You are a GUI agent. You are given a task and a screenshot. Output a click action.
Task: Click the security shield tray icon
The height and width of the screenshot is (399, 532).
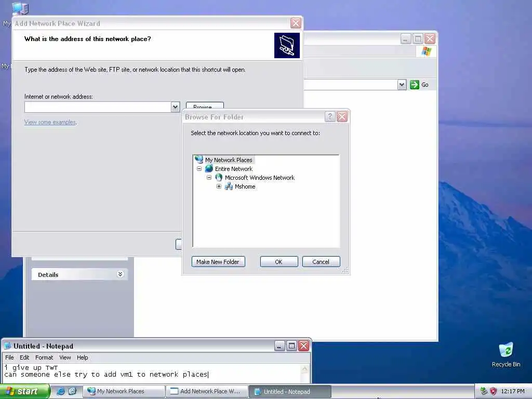point(494,391)
